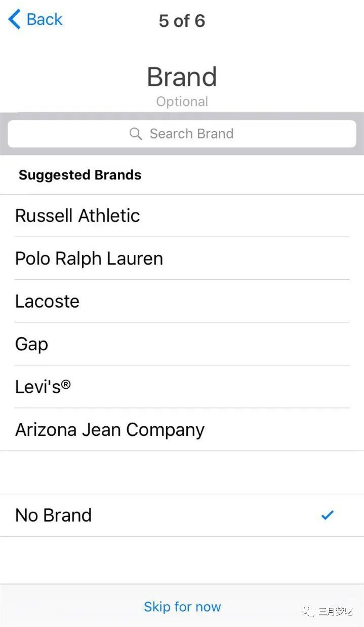
Task: Tap Skip for now link
Action: click(182, 607)
